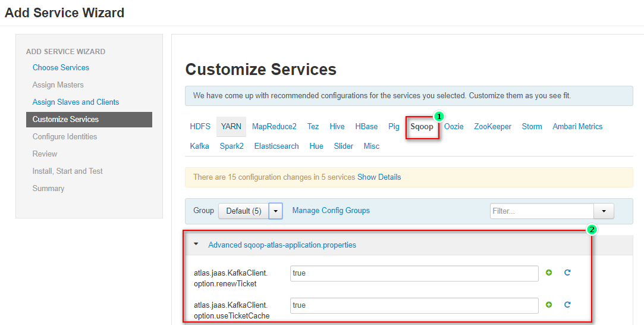Click undo arrow icon for useTicketCache property
644x325 pixels.
coord(567,304)
